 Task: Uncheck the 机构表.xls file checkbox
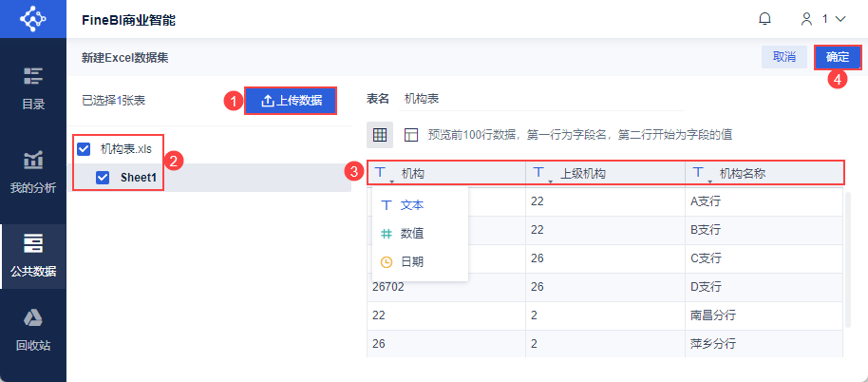click(84, 149)
